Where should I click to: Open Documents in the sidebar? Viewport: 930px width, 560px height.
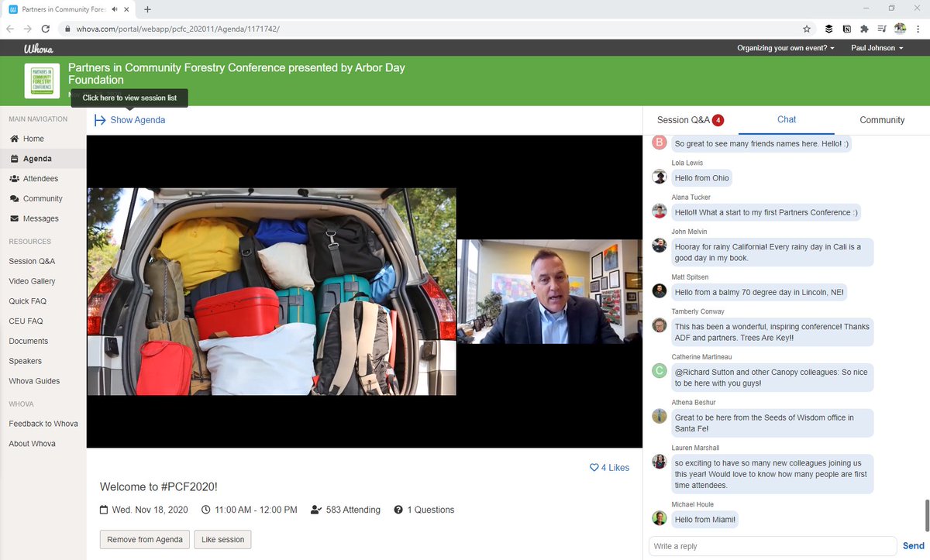tap(29, 342)
